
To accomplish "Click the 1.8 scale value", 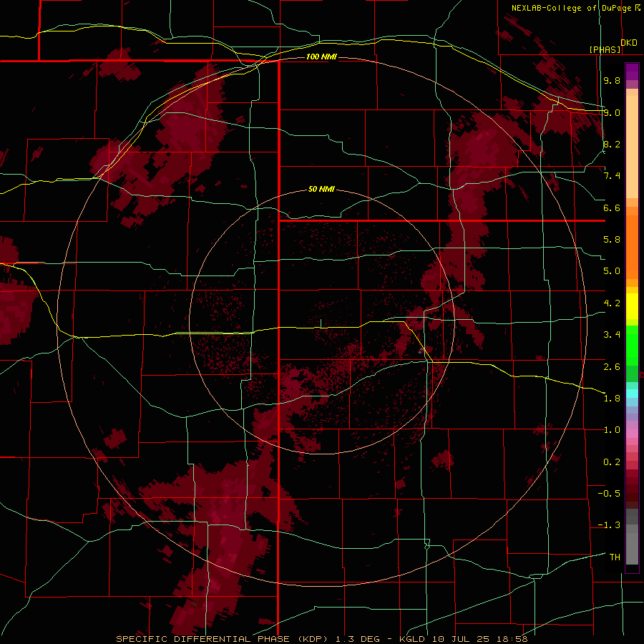I will pos(612,399).
